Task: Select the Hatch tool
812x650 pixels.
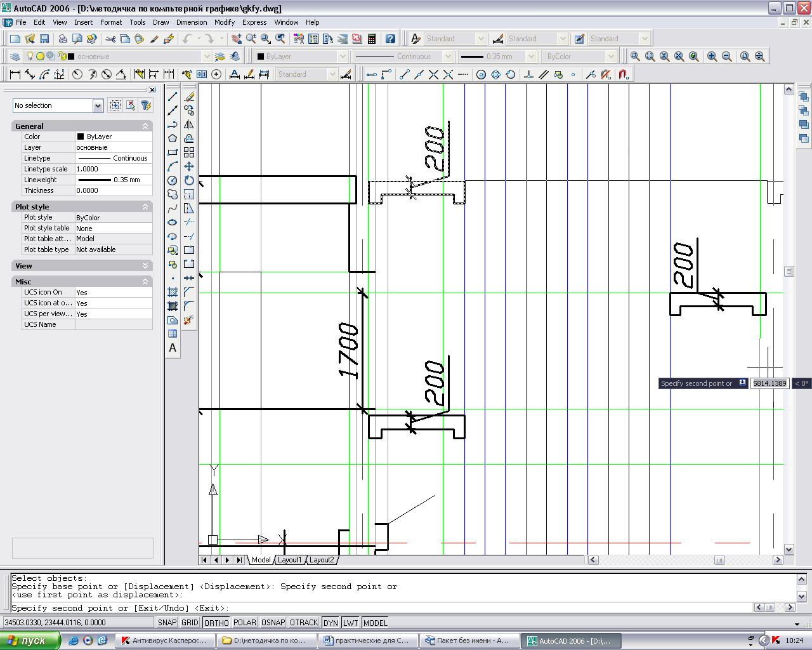Action: pos(173,292)
